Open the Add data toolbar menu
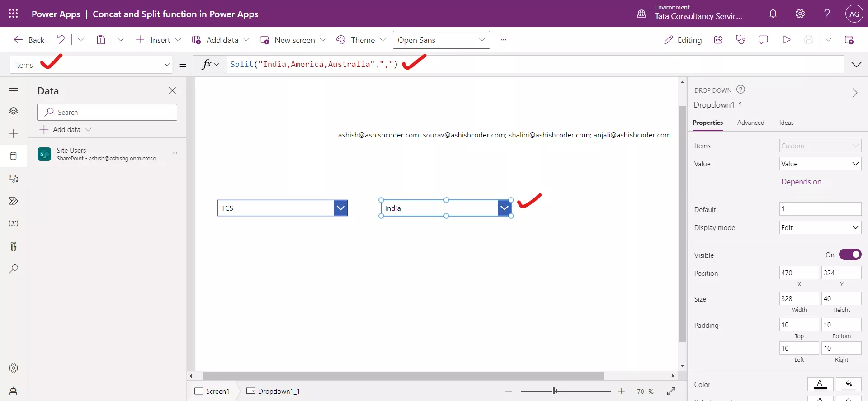 [221, 40]
